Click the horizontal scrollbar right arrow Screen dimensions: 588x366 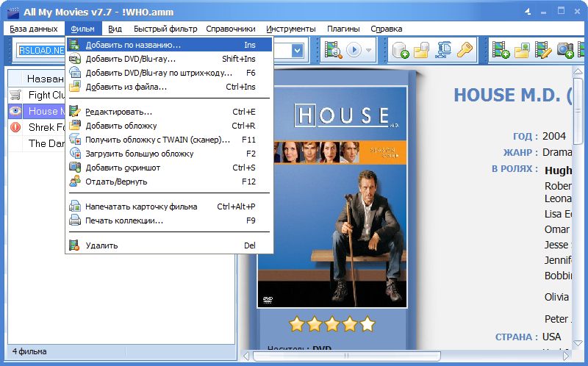point(566,356)
